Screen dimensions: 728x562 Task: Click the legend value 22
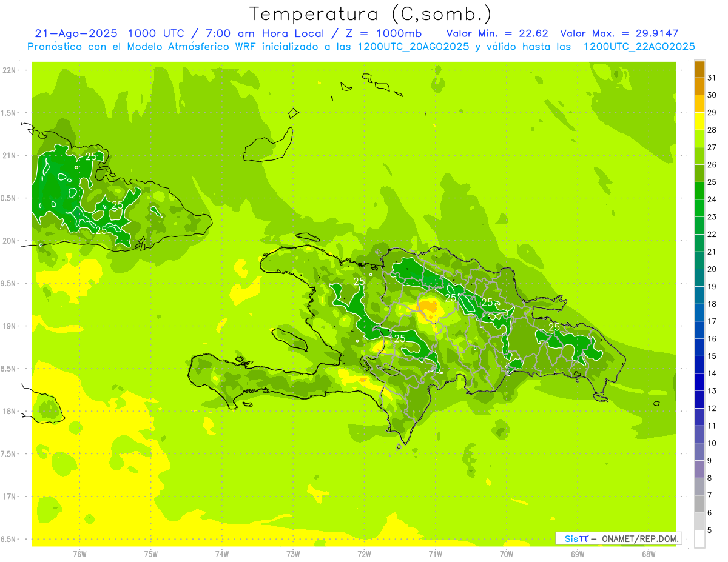coord(712,234)
